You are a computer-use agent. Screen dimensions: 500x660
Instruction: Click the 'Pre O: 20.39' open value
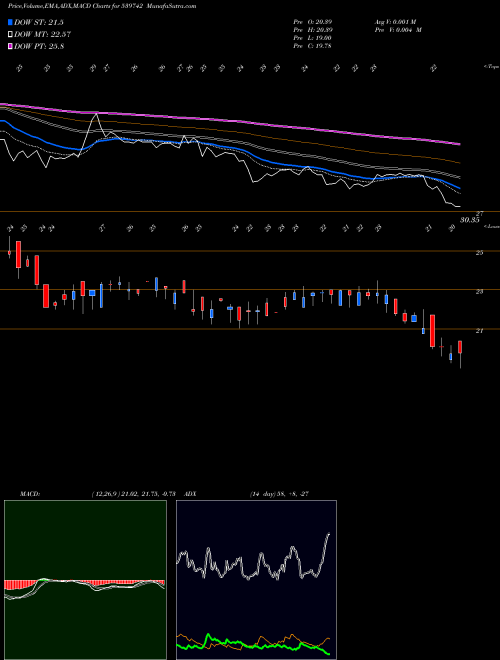(x=312, y=21)
